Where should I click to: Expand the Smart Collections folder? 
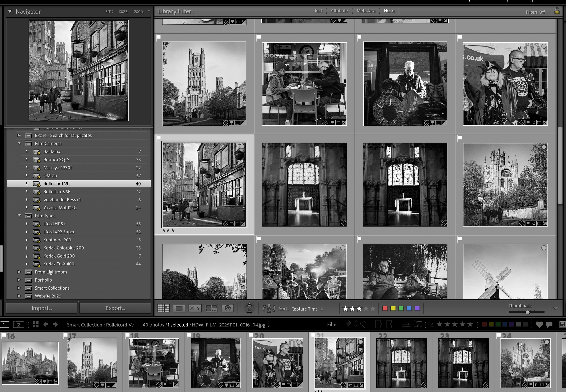[19, 288]
